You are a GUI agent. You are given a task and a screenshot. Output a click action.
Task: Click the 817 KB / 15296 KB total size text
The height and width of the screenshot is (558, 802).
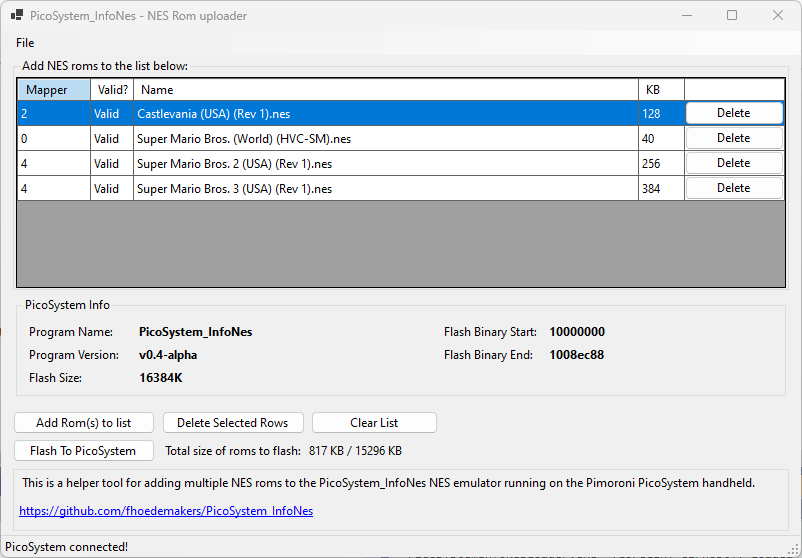(355, 451)
